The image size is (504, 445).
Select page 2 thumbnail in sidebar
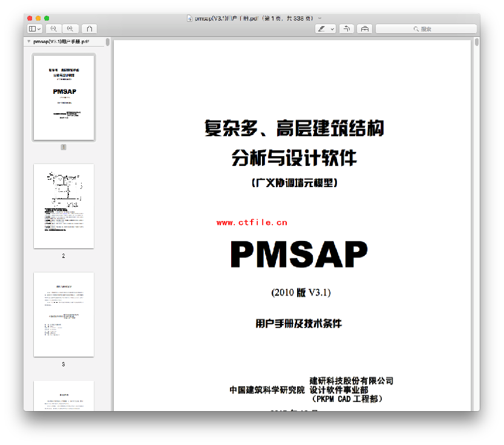[64, 206]
